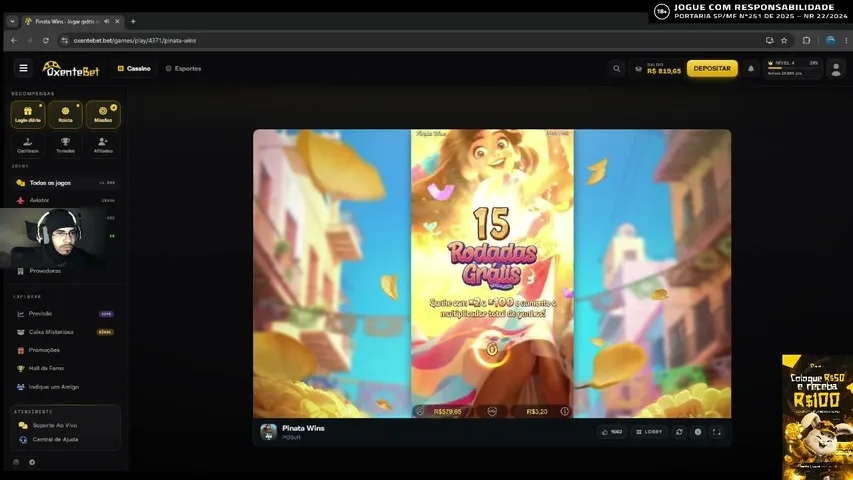This screenshot has height=480, width=853.
Task: Open Chrome three-dot menu
Action: click(x=846, y=40)
